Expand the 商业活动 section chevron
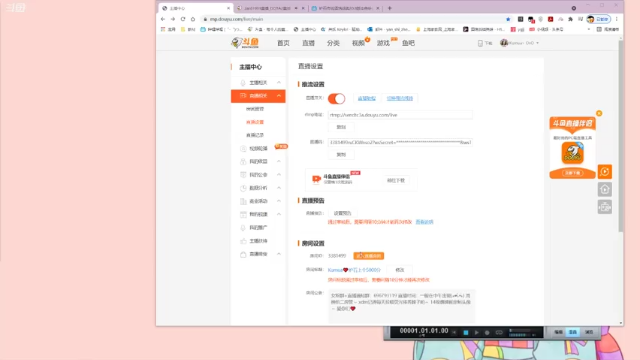The height and width of the screenshot is (360, 640). pyautogui.click(x=279, y=201)
